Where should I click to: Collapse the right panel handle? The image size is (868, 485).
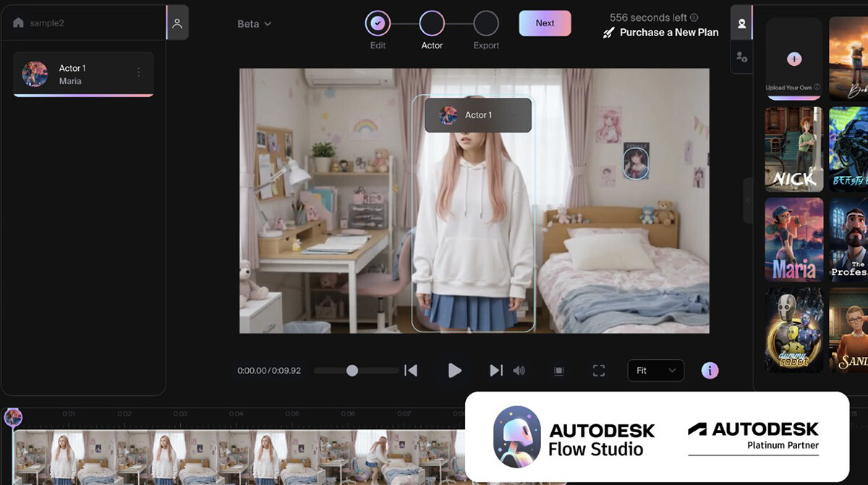coord(749,200)
